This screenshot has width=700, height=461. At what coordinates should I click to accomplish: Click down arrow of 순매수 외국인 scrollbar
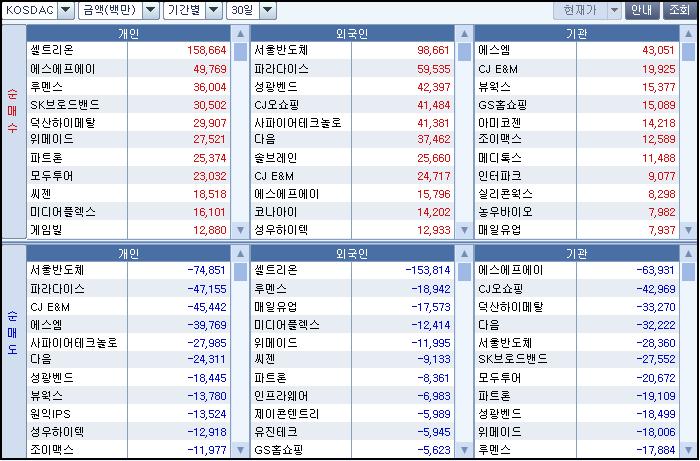tap(464, 230)
